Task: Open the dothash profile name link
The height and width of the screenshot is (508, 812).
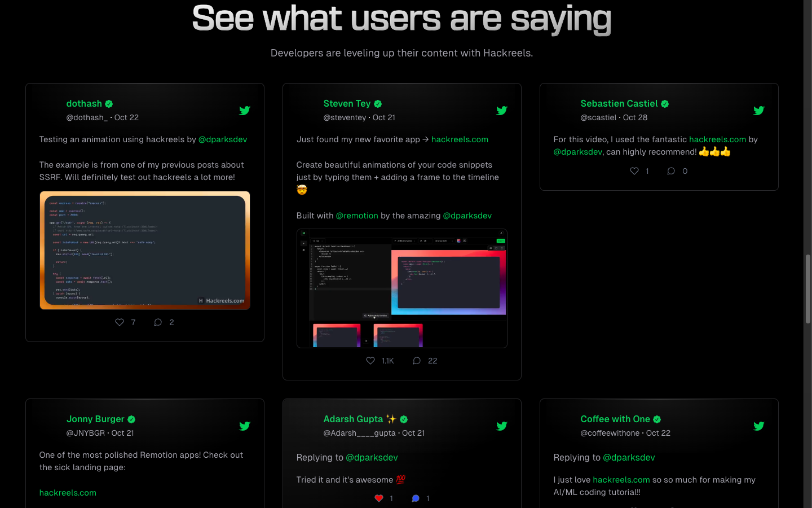Action: [x=84, y=104]
